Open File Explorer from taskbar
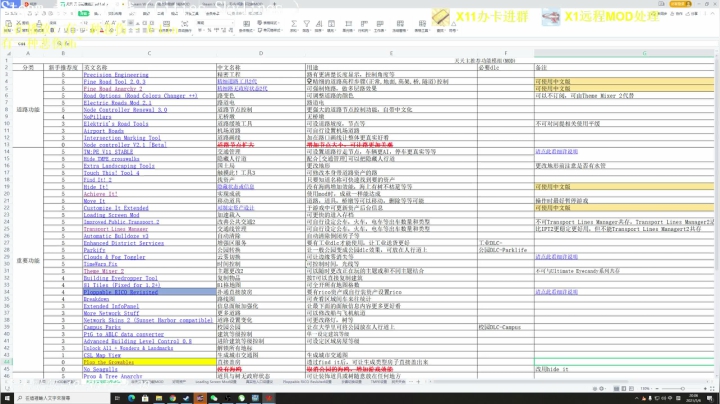Viewport: 720px width, 404px height. click(159, 398)
